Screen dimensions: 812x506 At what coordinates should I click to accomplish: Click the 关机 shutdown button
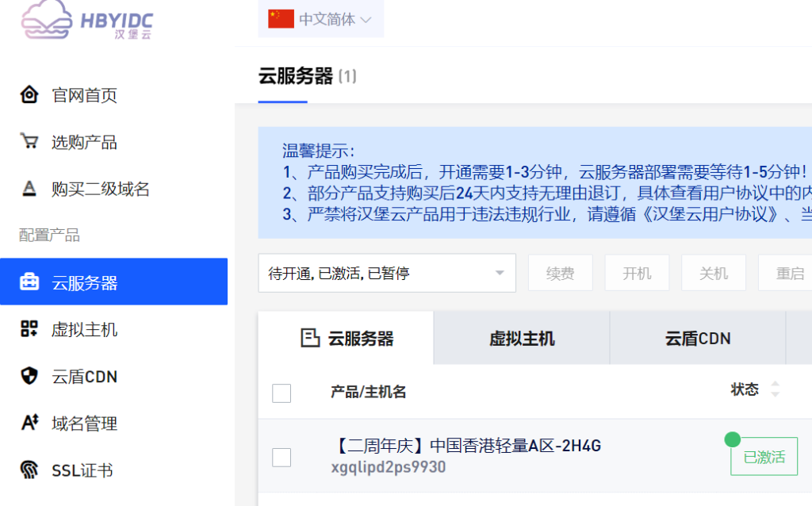714,274
